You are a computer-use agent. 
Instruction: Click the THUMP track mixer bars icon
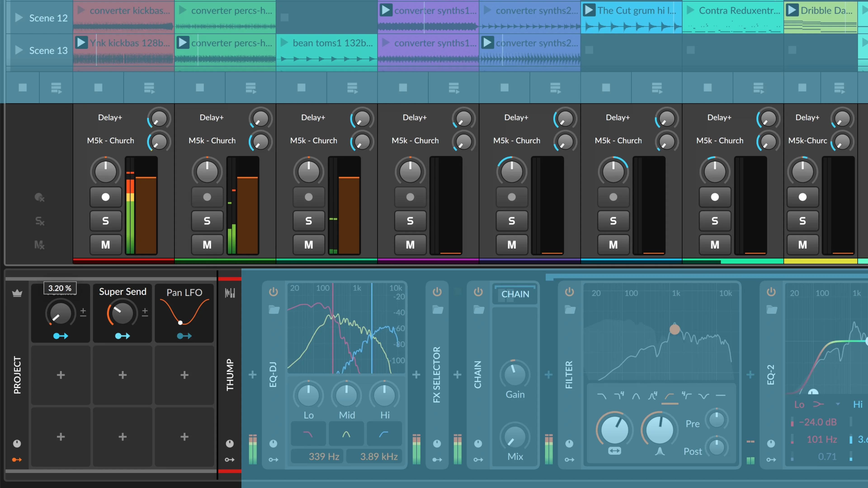pos(230,293)
